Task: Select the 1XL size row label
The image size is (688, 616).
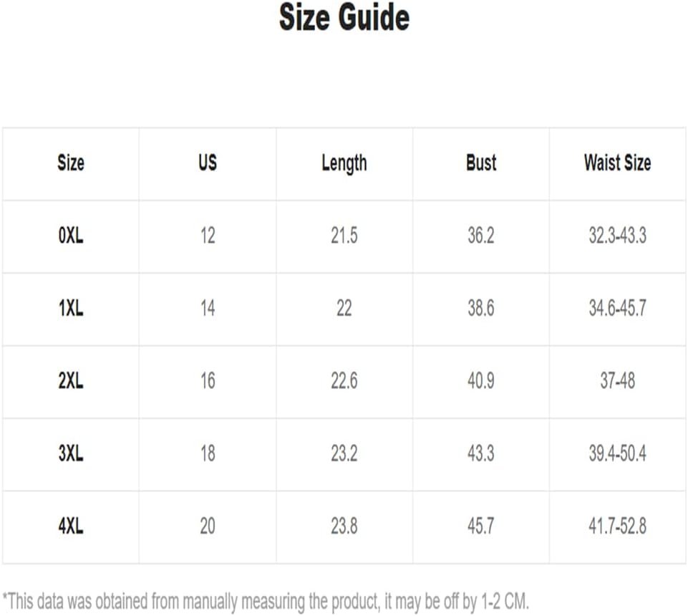Action: tap(71, 308)
